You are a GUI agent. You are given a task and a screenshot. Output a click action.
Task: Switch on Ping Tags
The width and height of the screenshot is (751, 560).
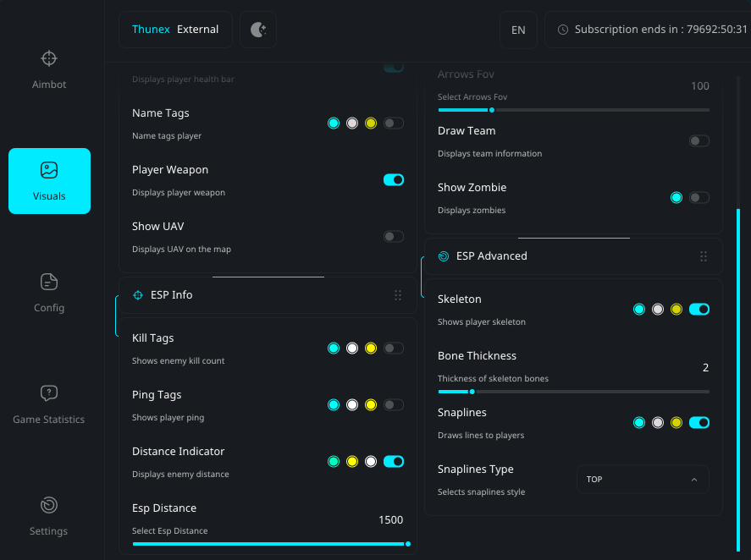click(x=394, y=405)
